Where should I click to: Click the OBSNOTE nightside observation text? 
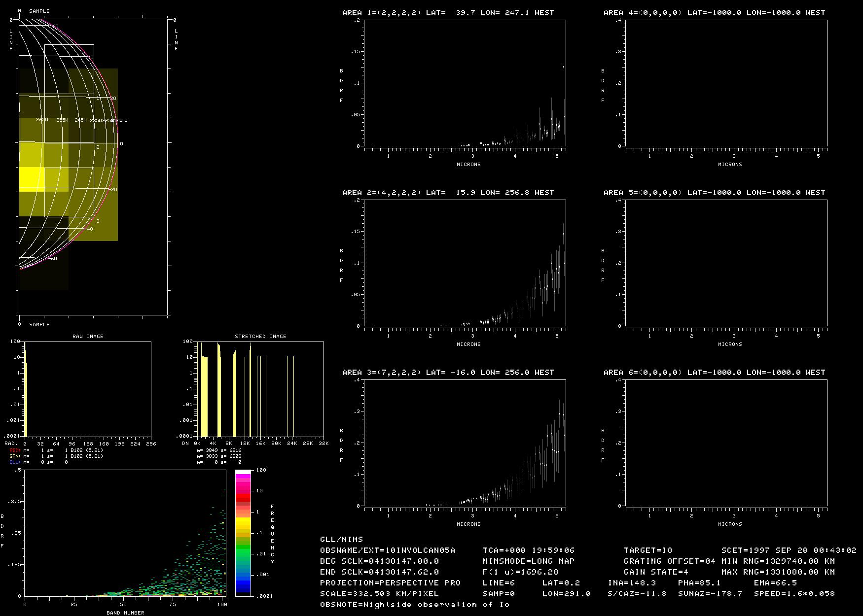pyautogui.click(x=414, y=605)
